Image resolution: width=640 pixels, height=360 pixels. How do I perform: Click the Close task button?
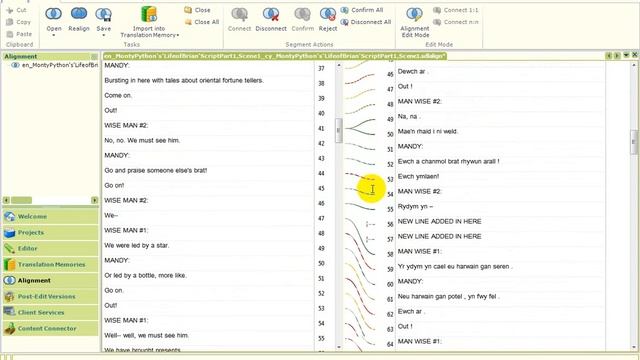tap(198, 10)
